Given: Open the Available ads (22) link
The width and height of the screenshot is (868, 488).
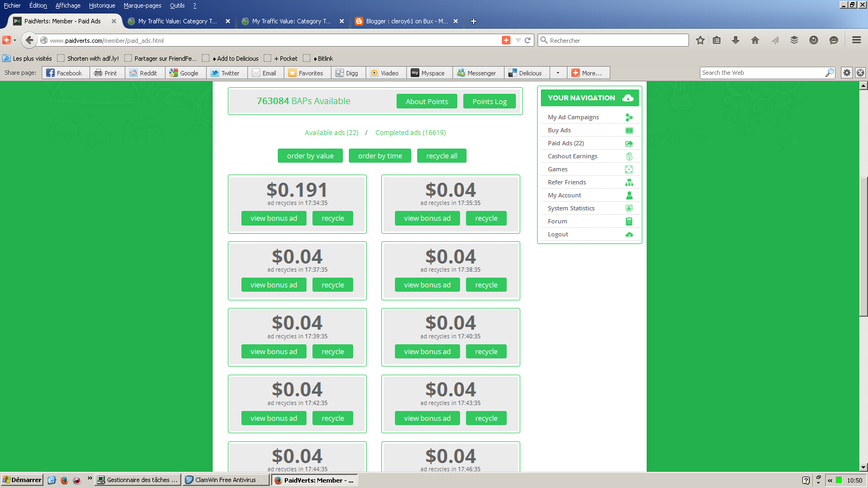Looking at the screenshot, I should pos(331,132).
